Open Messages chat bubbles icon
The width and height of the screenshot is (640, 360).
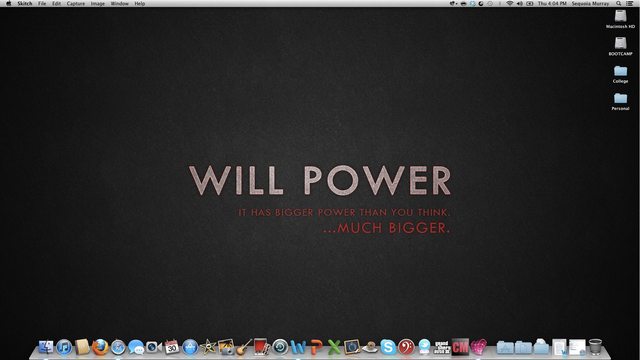point(136,347)
